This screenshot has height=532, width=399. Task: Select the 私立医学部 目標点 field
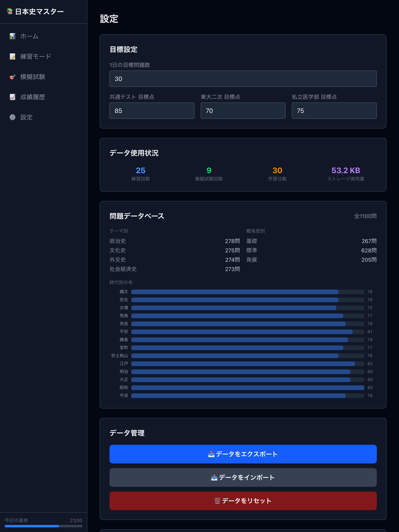click(334, 111)
